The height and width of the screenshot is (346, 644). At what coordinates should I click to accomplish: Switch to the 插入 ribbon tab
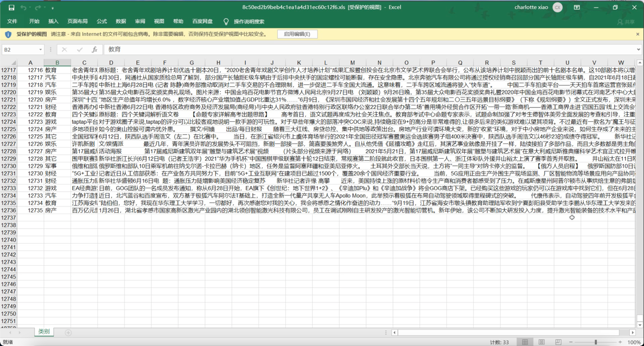tap(53, 21)
